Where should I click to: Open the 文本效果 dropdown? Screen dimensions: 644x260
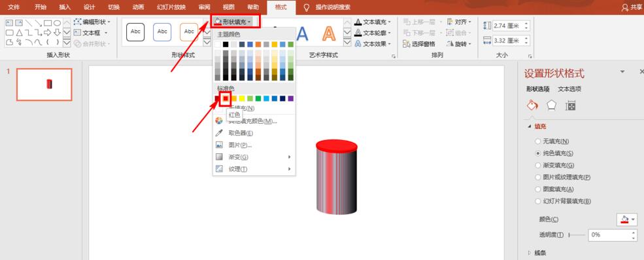[373, 44]
